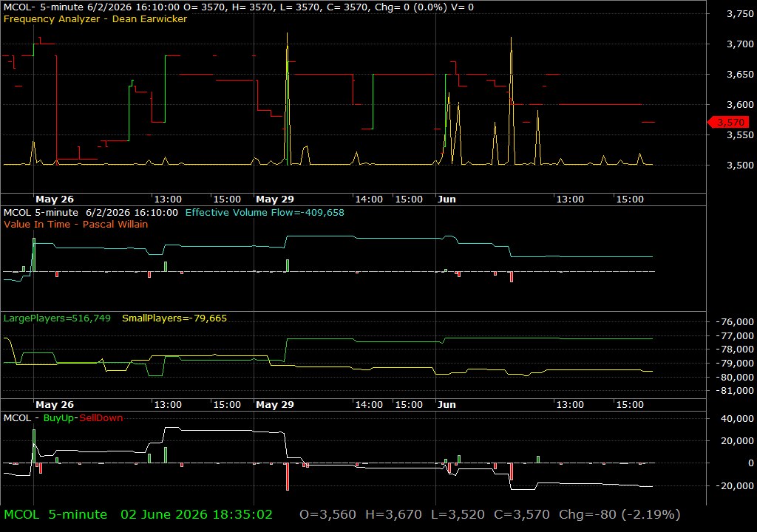Click the -79,000 scale value
The width and height of the screenshot is (757, 532).
click(734, 363)
